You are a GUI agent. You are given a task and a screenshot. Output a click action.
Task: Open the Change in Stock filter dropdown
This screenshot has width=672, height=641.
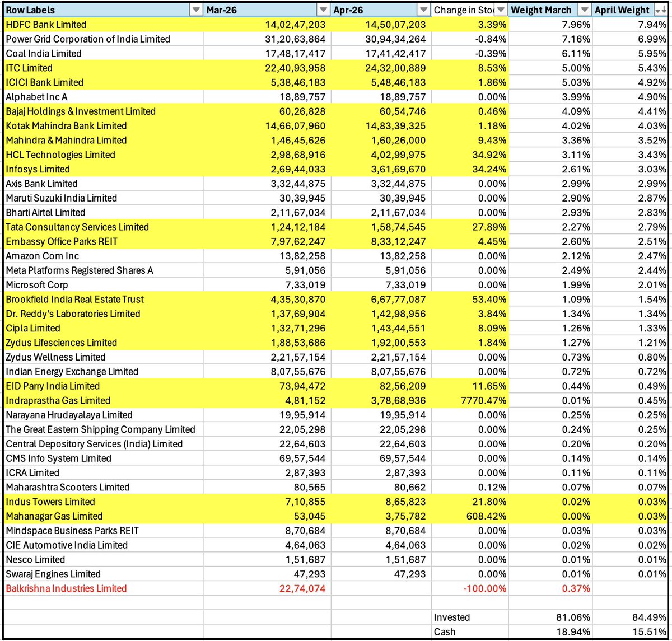(x=501, y=10)
